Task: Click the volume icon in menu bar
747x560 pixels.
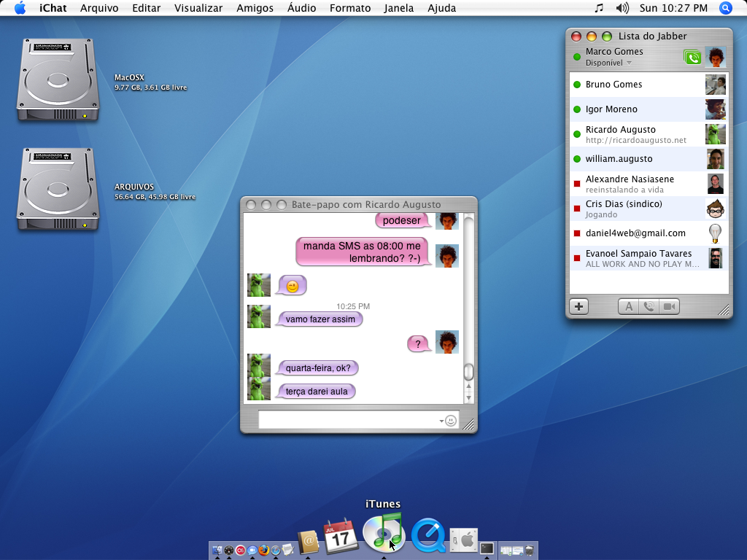Action: click(x=622, y=8)
